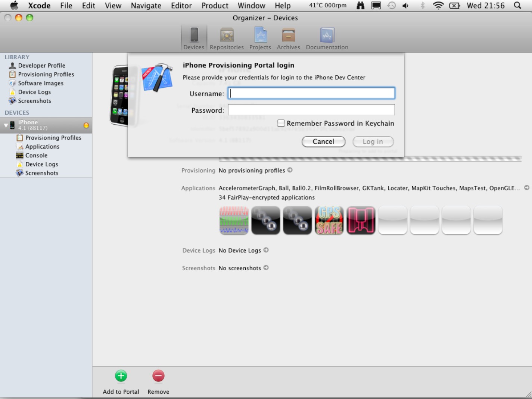Open the iPhone's Console item

36,155
